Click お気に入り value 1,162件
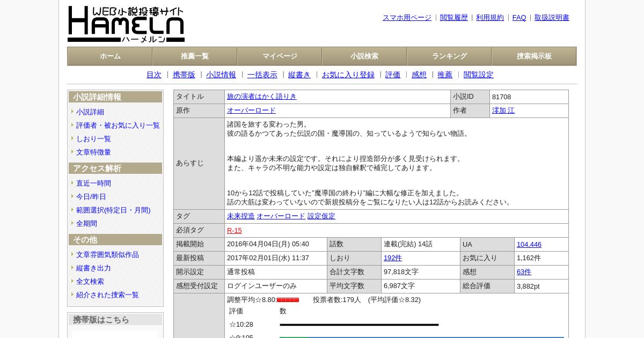Viewport: 644px width, 338px height. pyautogui.click(x=529, y=258)
